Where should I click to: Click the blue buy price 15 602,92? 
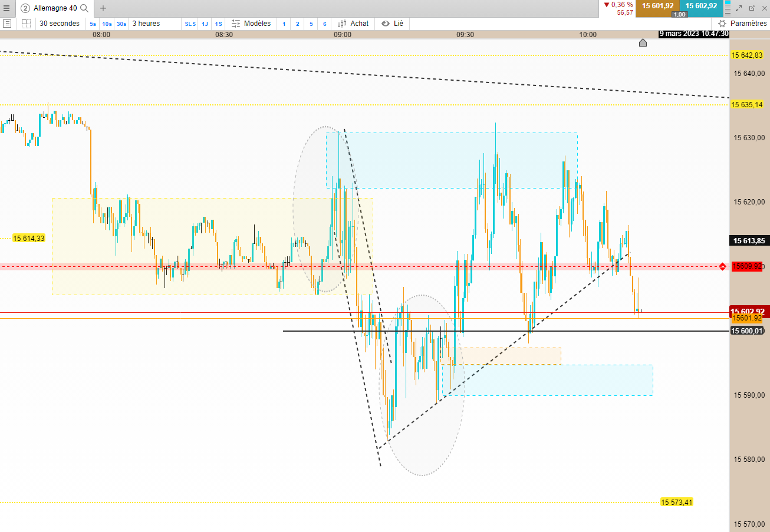point(701,6)
